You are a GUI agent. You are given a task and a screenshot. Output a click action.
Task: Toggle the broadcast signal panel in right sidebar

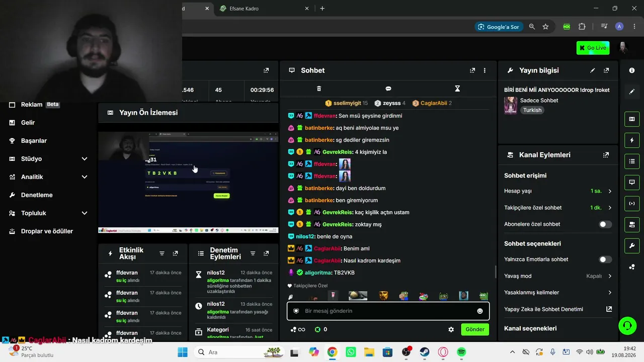(x=632, y=203)
